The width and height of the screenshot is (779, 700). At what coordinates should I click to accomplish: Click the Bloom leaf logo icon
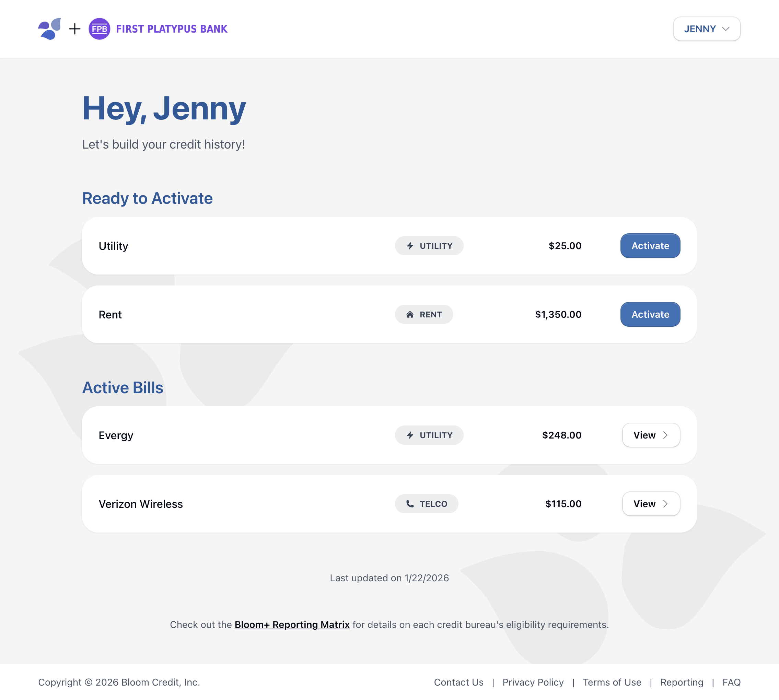coord(50,29)
